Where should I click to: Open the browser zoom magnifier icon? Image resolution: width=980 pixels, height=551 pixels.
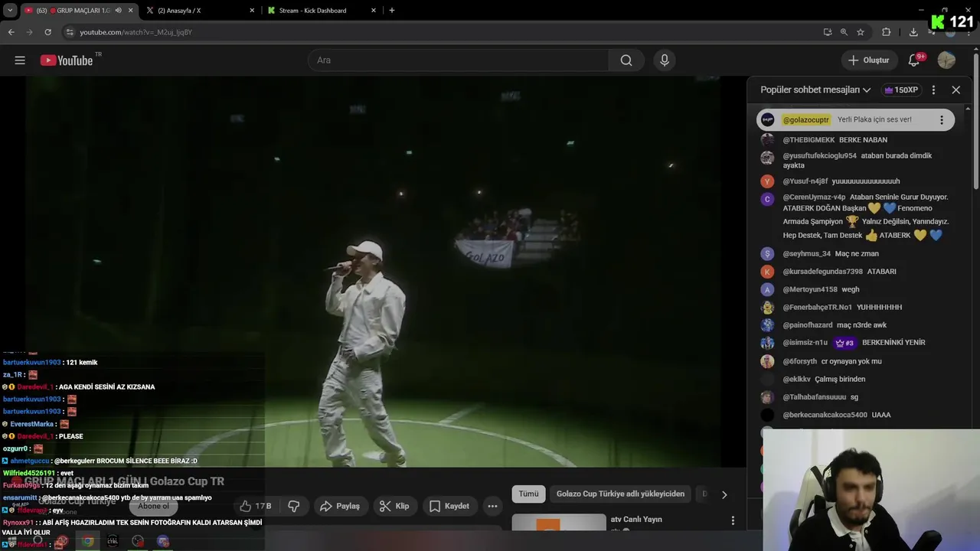(x=844, y=32)
